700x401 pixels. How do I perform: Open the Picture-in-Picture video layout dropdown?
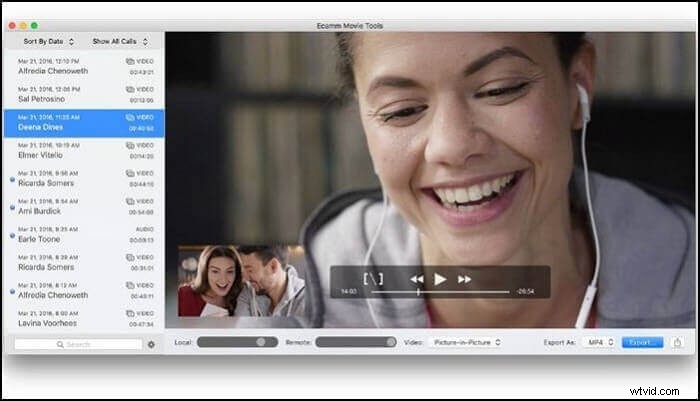coord(467,343)
